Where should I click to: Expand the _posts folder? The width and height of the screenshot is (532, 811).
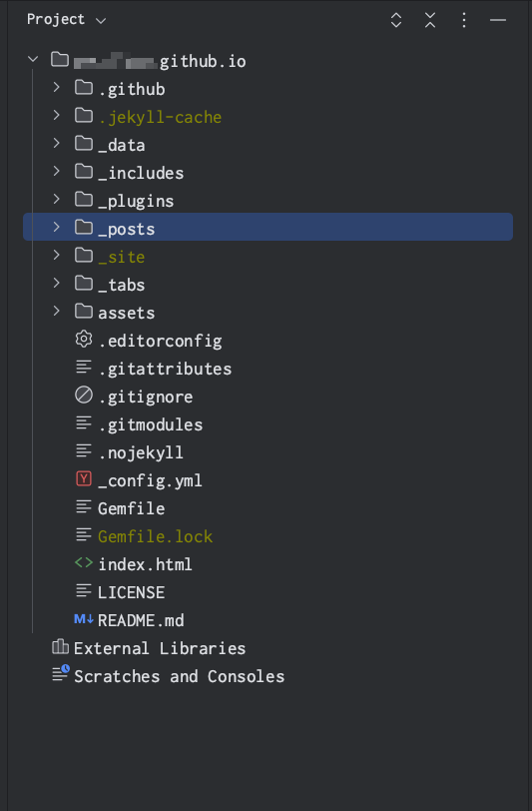56,227
